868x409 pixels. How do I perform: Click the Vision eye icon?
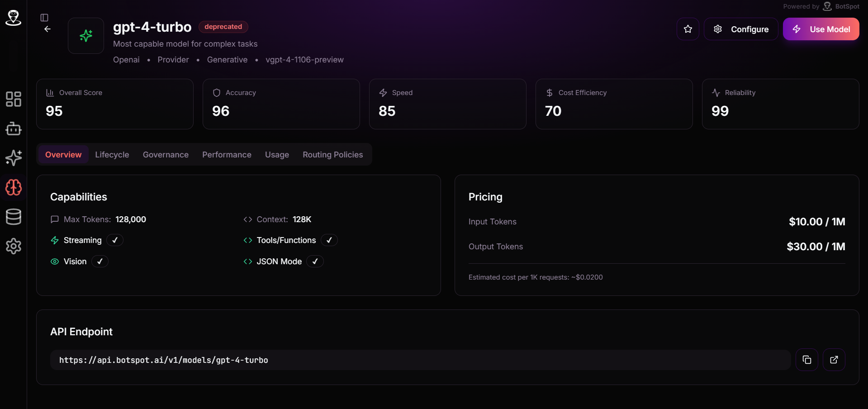click(55, 262)
